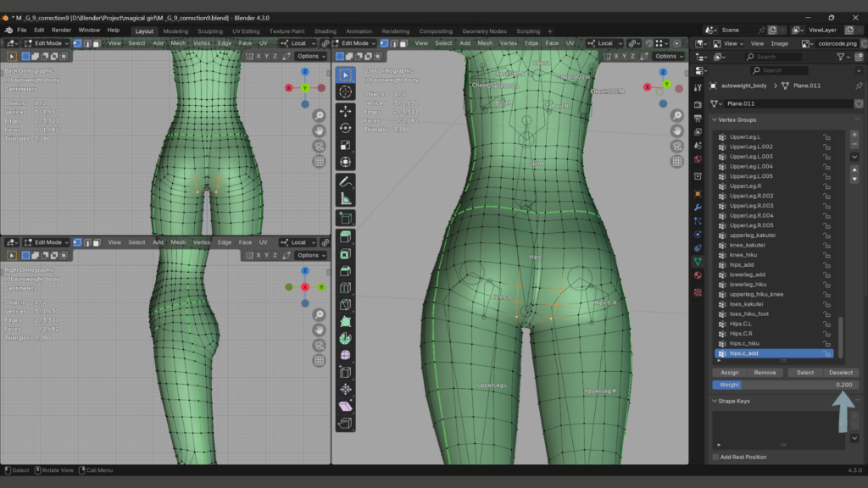Click the Weight slider field

click(784, 385)
